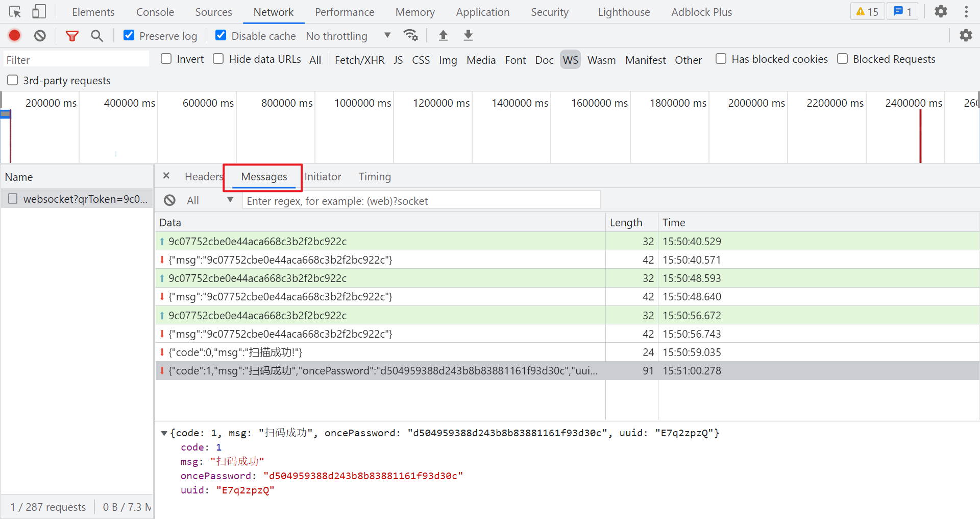980x519 pixels.
Task: Filter requests by WS
Action: coord(570,60)
